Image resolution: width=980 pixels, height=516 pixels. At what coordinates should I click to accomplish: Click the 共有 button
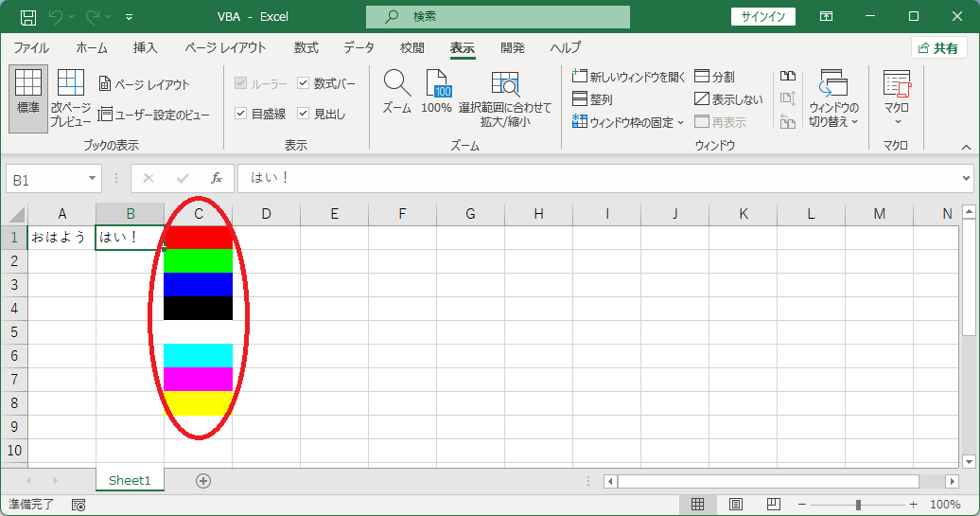coord(938,48)
